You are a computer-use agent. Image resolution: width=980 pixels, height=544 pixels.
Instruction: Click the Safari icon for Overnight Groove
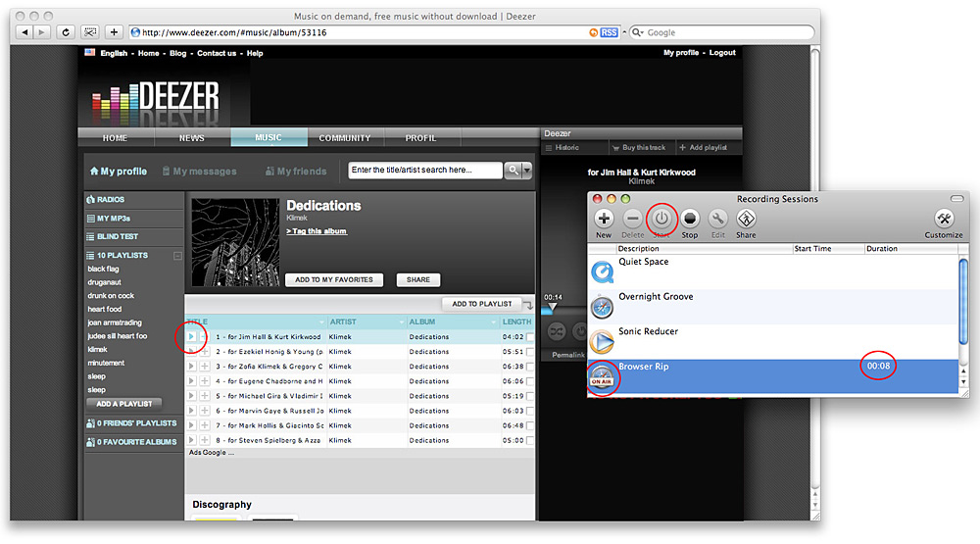(602, 307)
